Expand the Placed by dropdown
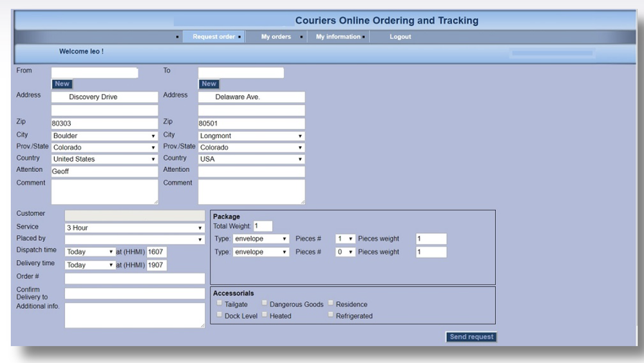The image size is (644, 363). 135,239
